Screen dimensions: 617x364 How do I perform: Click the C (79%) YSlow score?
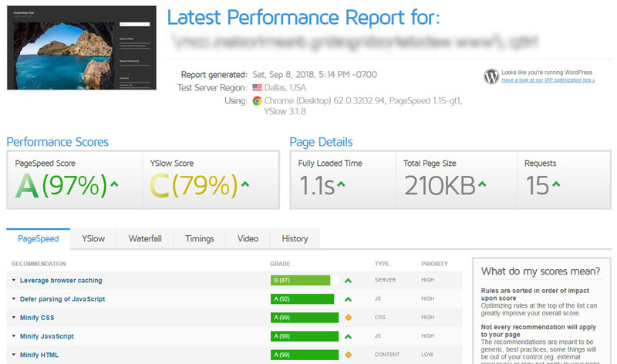(x=194, y=185)
